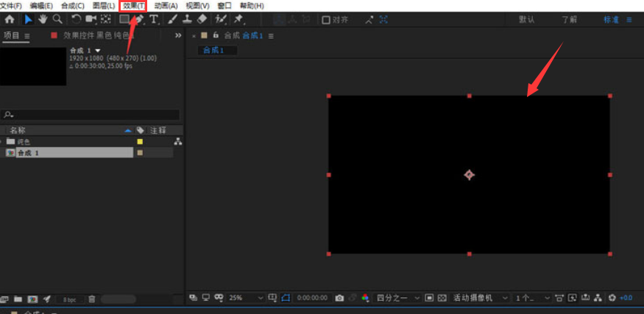Toggle transparency grid in viewer bar
This screenshot has height=314, width=644.
coord(442,298)
